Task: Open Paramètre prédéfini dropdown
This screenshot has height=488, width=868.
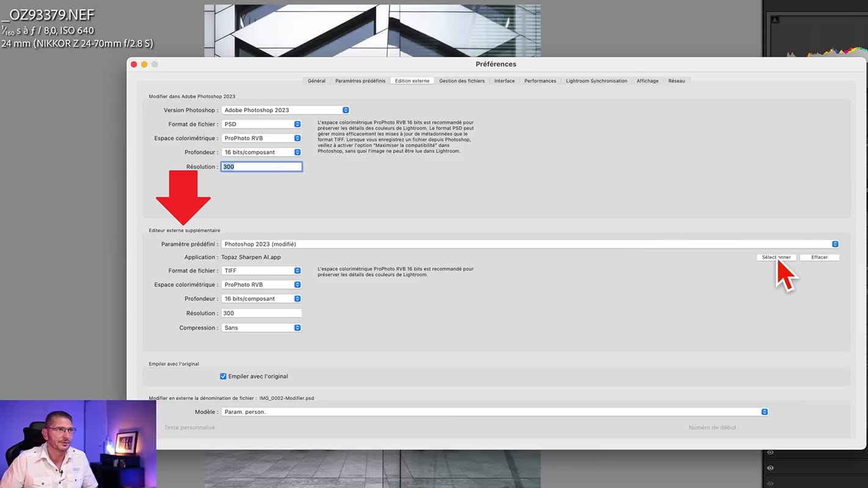Action: click(530, 244)
